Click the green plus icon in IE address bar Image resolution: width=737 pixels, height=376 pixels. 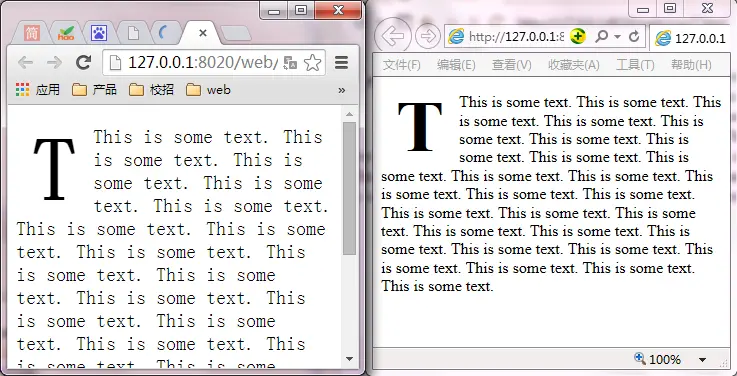pos(578,36)
